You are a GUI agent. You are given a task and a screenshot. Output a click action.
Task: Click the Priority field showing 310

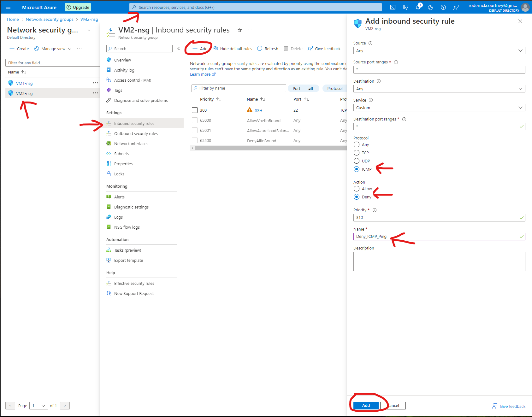(439, 217)
